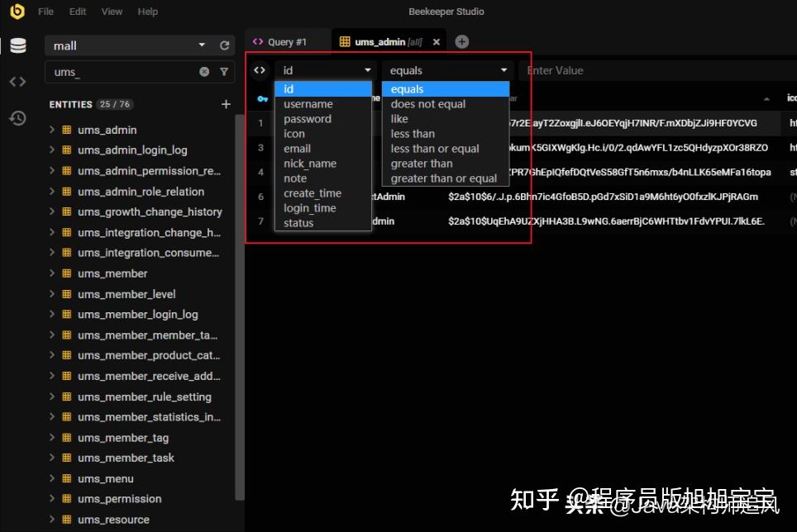Open a new tab with plus button
This screenshot has width=797, height=532.
click(x=461, y=41)
